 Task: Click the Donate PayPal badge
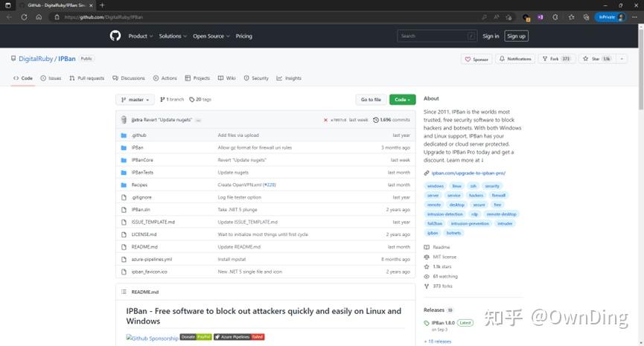point(196,337)
